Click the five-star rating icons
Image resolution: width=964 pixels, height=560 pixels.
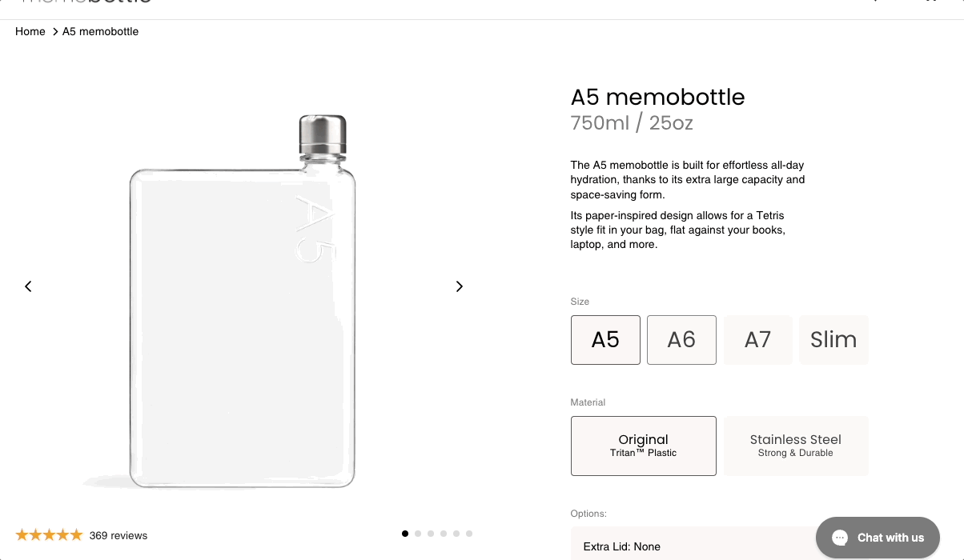point(49,535)
